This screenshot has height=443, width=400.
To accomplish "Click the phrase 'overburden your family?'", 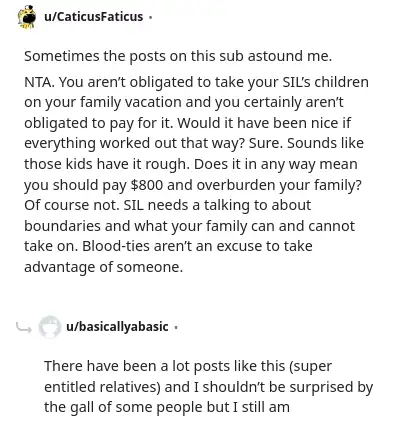I will pos(279,185).
